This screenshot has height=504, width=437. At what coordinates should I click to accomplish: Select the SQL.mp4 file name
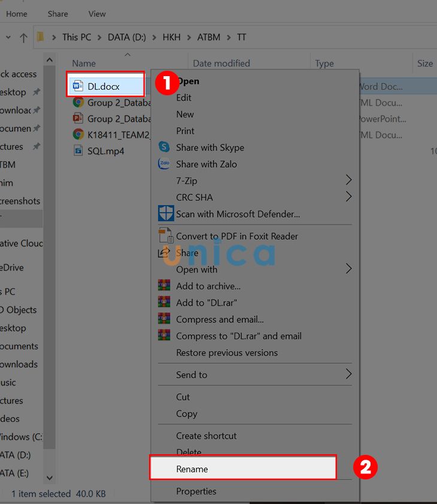coord(105,151)
